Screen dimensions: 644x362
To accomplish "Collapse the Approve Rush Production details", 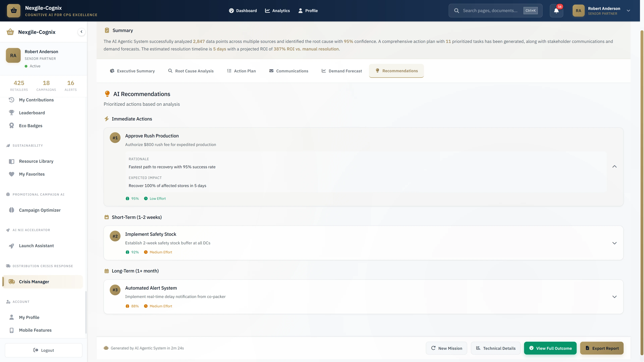I will coord(615,166).
